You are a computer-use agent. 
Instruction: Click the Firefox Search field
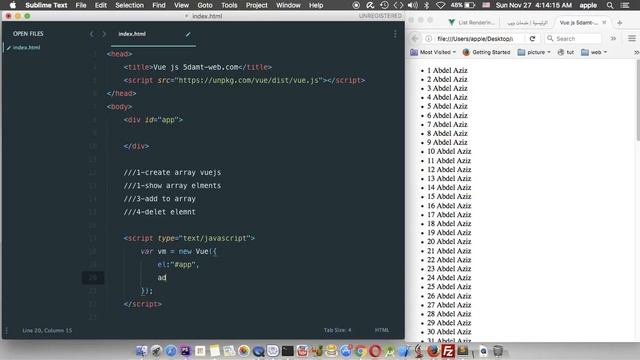click(x=573, y=38)
